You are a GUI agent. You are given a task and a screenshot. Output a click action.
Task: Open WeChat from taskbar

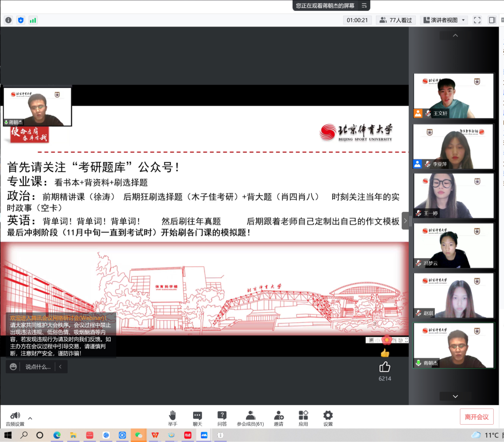tap(139, 435)
